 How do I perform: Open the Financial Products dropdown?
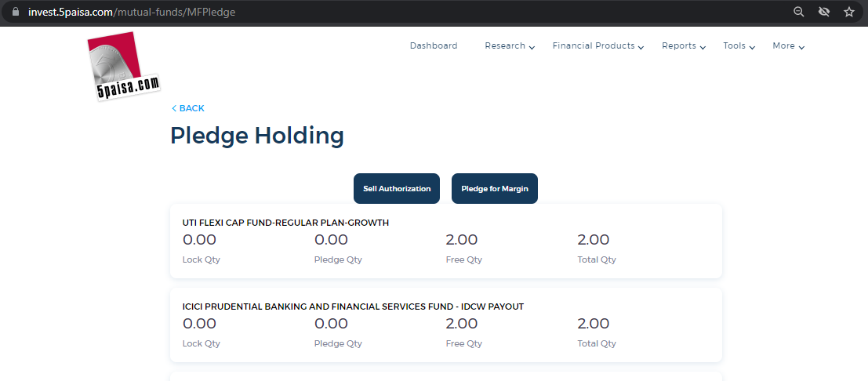pos(597,46)
